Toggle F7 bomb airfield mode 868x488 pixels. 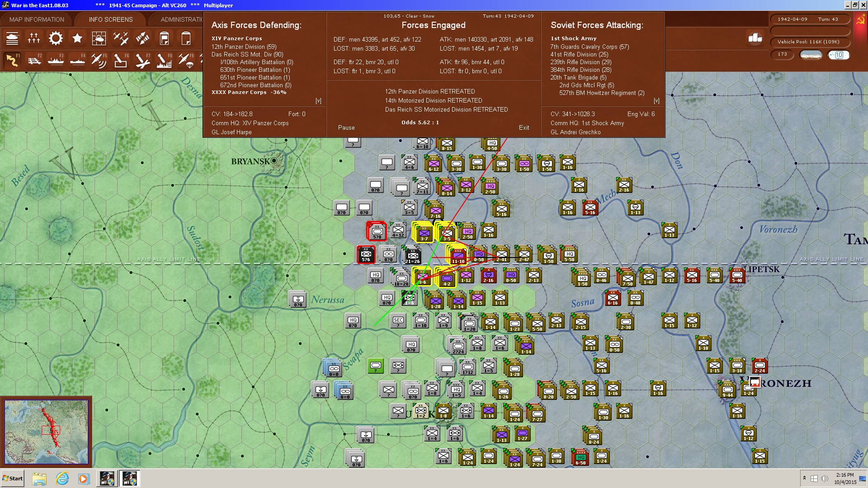pos(142,60)
